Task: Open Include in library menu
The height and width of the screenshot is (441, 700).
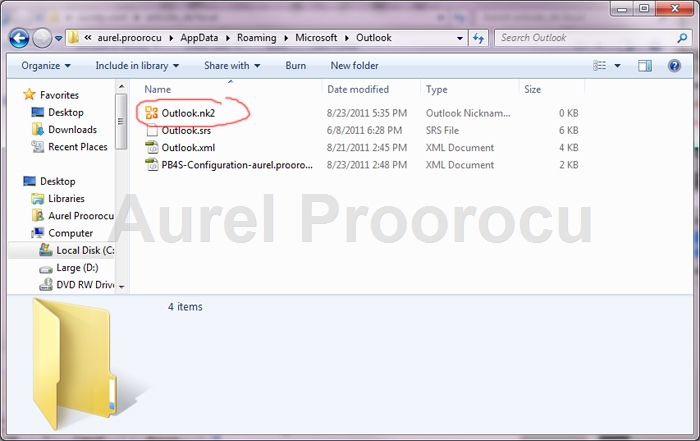Action: point(137,66)
